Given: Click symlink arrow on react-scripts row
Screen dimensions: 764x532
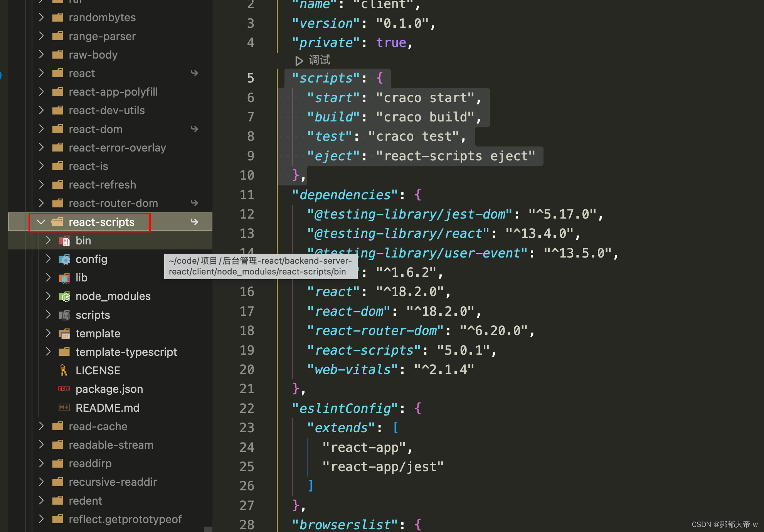Looking at the screenshot, I should point(194,222).
